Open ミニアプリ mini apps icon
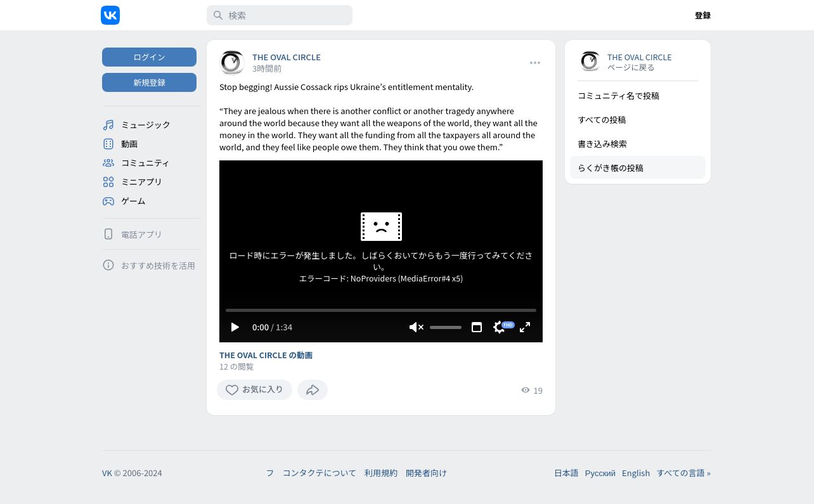Screen dimensions: 814x504 108,182
